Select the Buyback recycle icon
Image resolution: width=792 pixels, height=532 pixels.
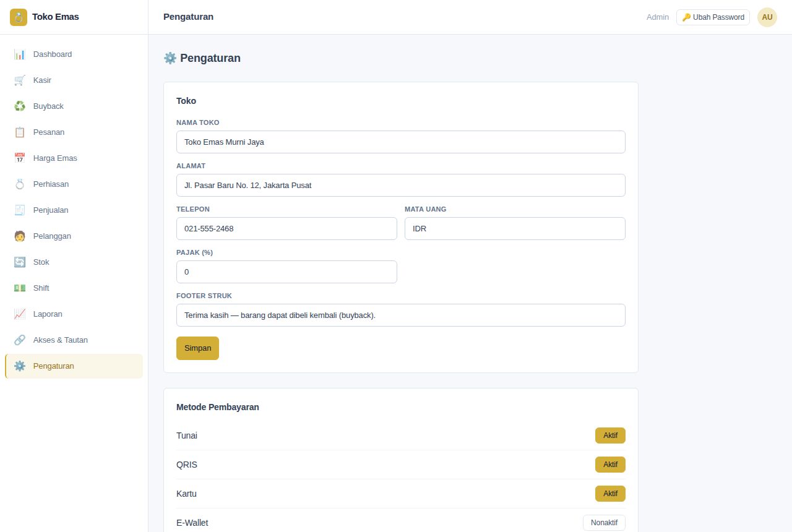(x=20, y=106)
